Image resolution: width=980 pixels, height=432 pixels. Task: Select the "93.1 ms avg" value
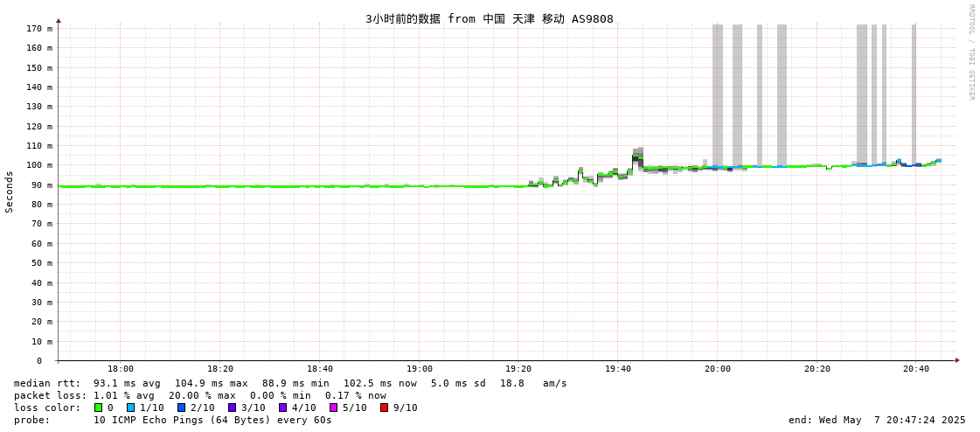pos(127,383)
